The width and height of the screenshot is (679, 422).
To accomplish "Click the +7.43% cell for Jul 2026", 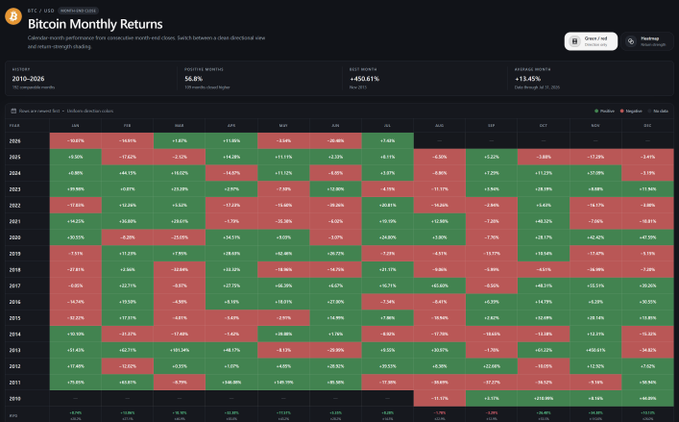I will click(x=388, y=141).
